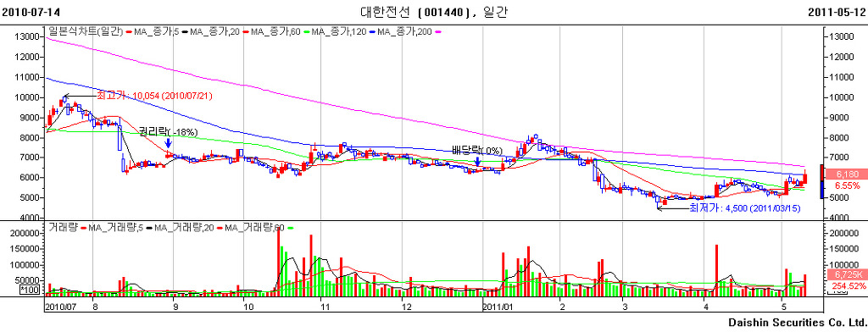The height and width of the screenshot is (332, 868).
Task: Select the start date 2010-07-14
Action: 31,12
